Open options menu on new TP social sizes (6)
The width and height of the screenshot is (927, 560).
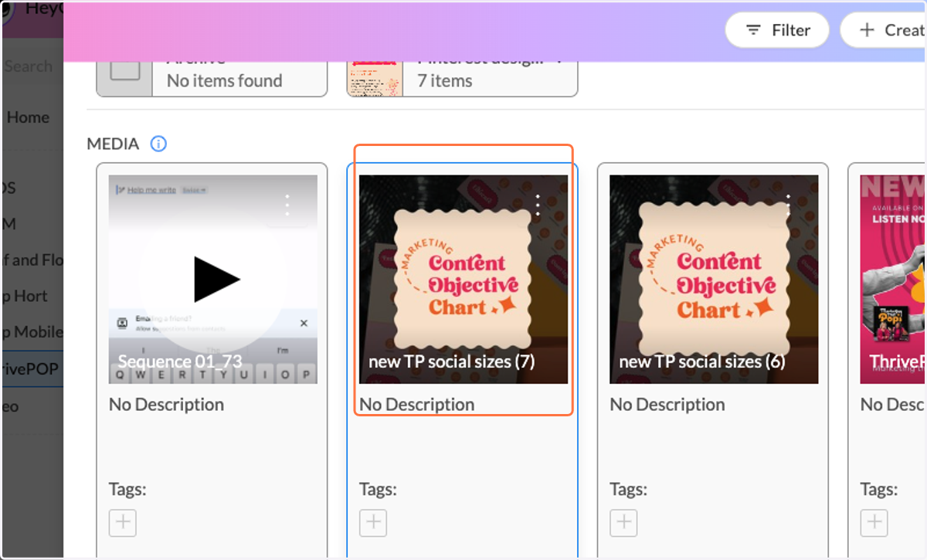788,205
